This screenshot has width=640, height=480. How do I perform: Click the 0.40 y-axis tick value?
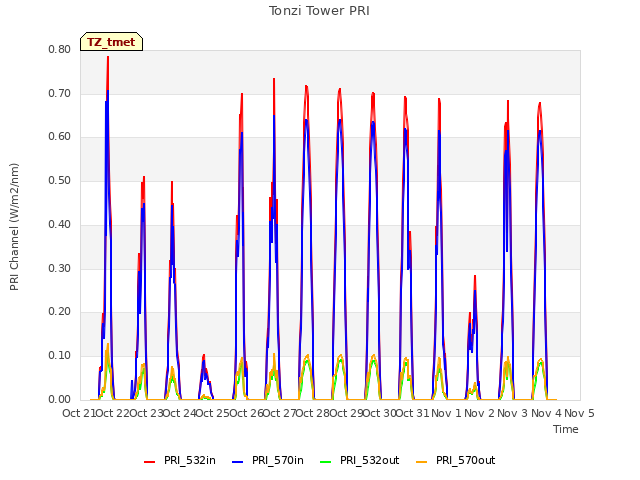coord(60,224)
